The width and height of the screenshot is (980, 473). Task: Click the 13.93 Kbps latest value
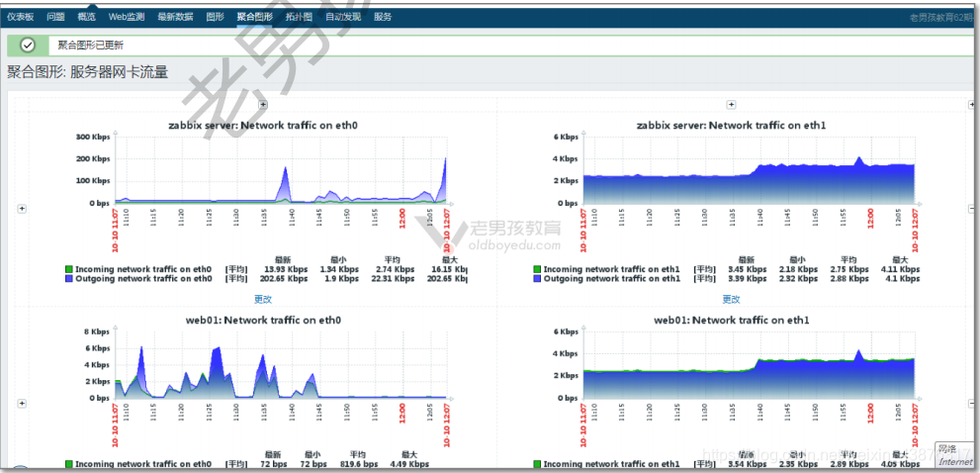pos(285,269)
